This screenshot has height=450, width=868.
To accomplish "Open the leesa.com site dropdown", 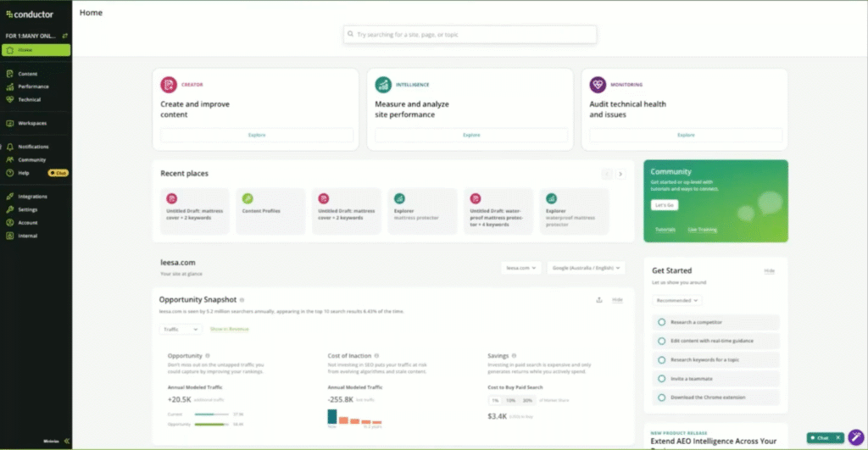I will [x=520, y=268].
